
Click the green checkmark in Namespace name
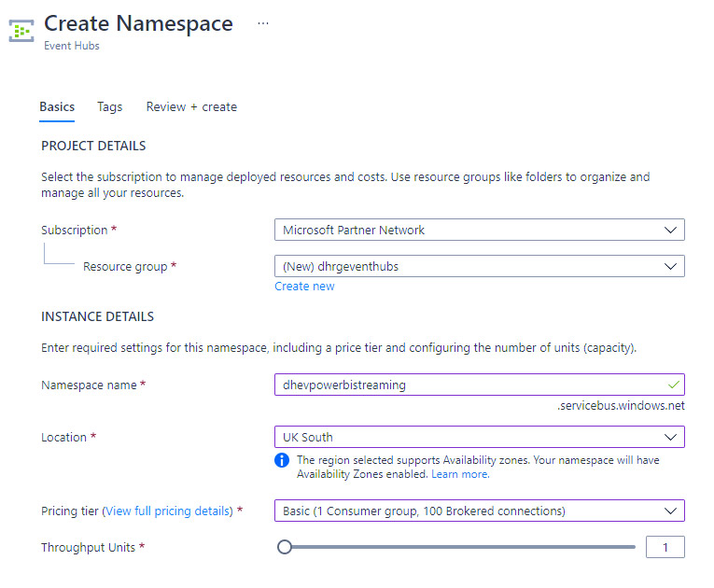pos(674,385)
